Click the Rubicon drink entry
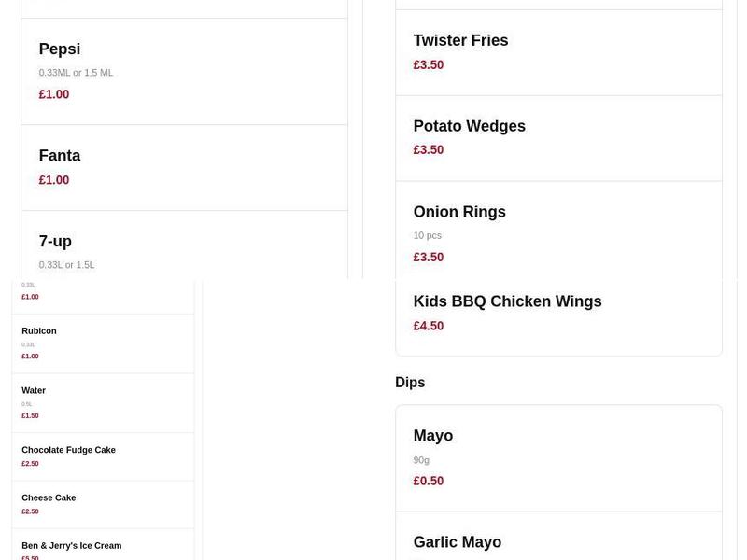Viewport: 747px width, 560px height. pos(103,343)
